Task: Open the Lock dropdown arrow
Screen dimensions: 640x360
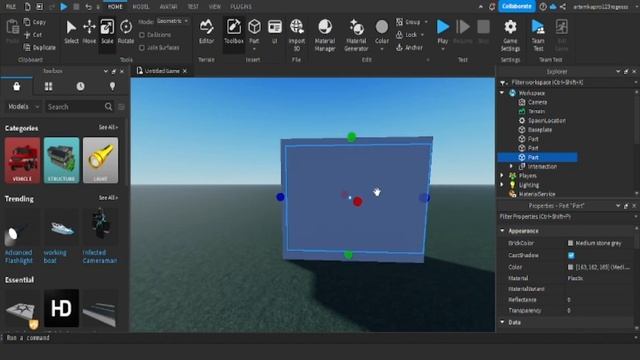Action: pyautogui.click(x=422, y=35)
